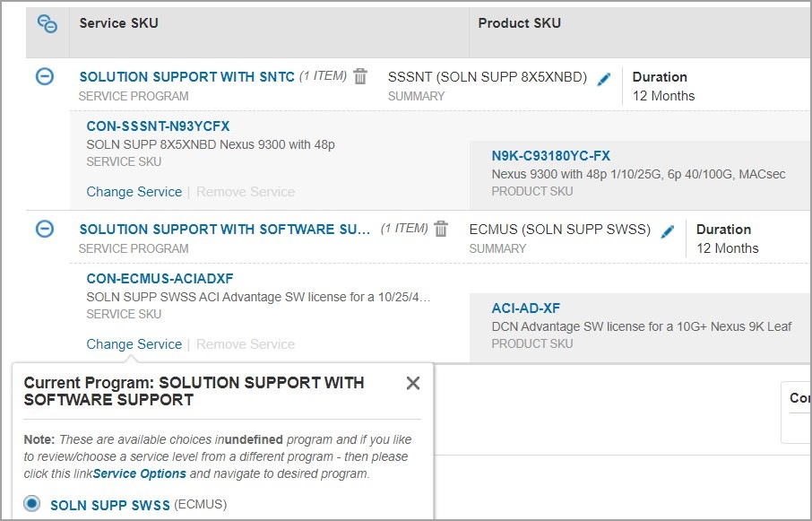Collapse Solution Support with Software Support row
Image resolution: width=812 pixels, height=521 pixels.
44,230
